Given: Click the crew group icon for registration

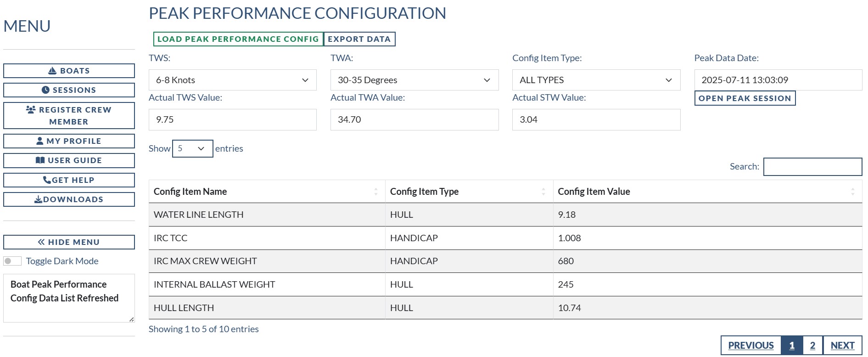Looking at the screenshot, I should pos(31,109).
